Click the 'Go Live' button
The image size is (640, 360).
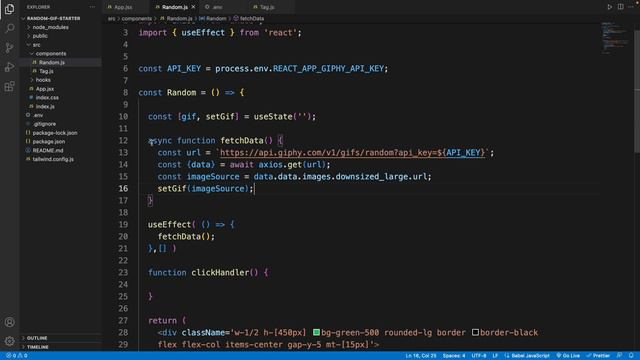568,356
